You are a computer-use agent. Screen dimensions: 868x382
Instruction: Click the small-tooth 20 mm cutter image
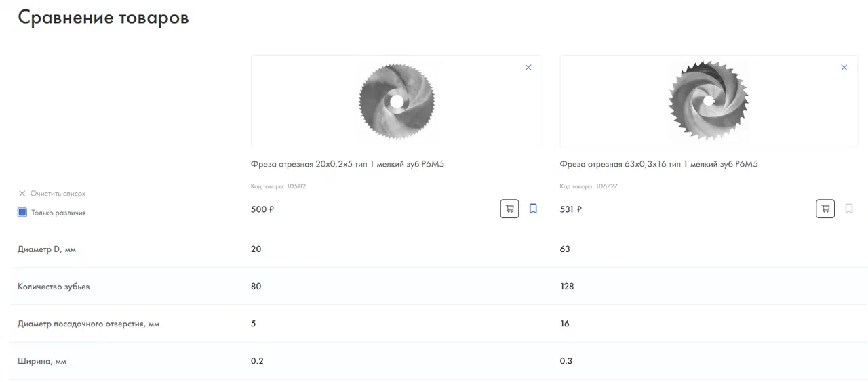click(397, 102)
